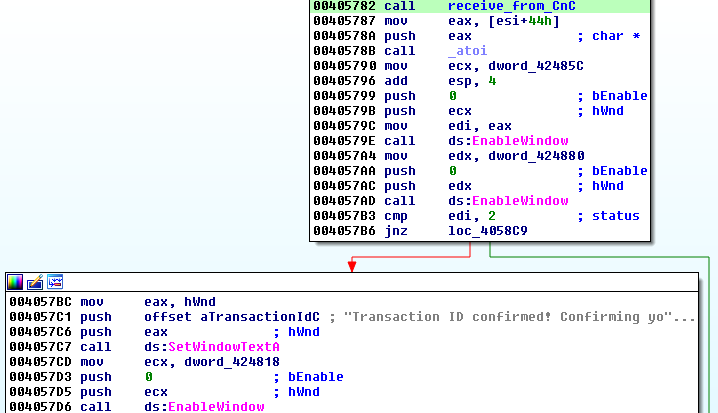Click EnableWindow call at address 004057D6

coord(215,406)
